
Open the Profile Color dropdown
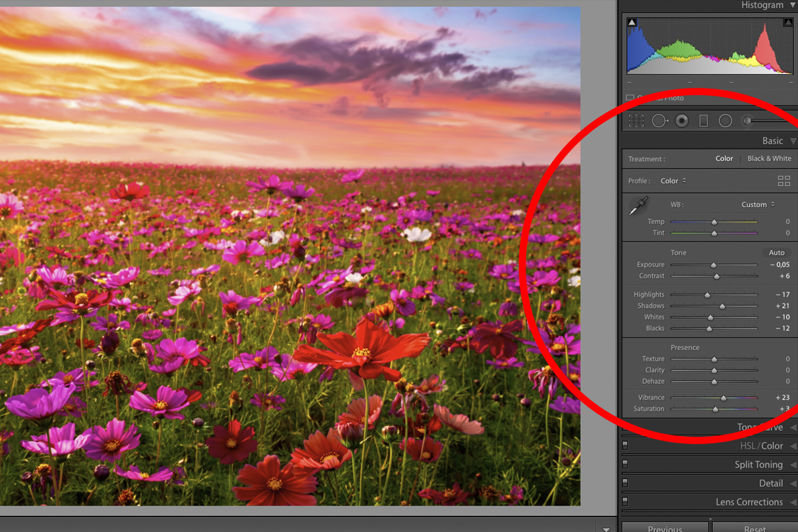[x=673, y=181]
